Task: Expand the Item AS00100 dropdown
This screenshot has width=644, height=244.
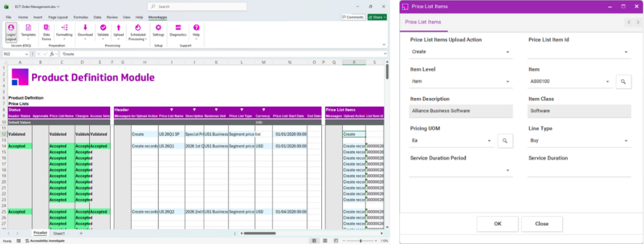Action: tap(608, 82)
